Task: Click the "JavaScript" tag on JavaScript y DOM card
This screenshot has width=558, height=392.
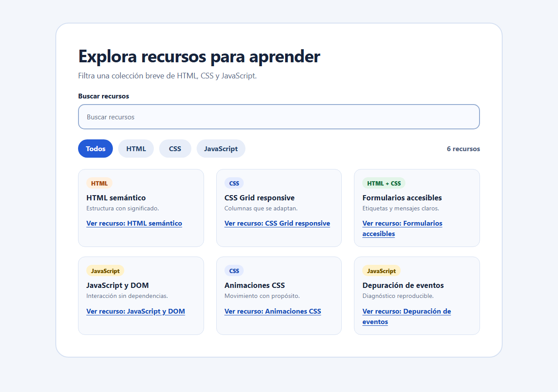Action: click(105, 271)
